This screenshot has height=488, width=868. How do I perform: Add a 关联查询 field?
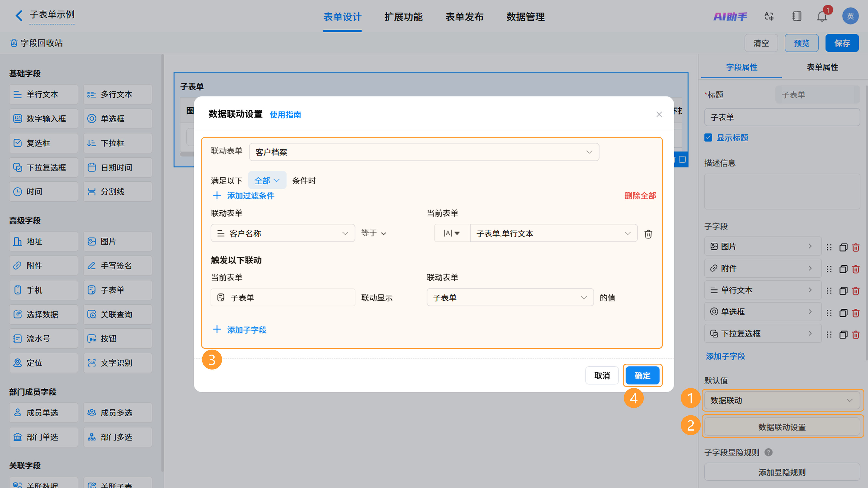[118, 314]
